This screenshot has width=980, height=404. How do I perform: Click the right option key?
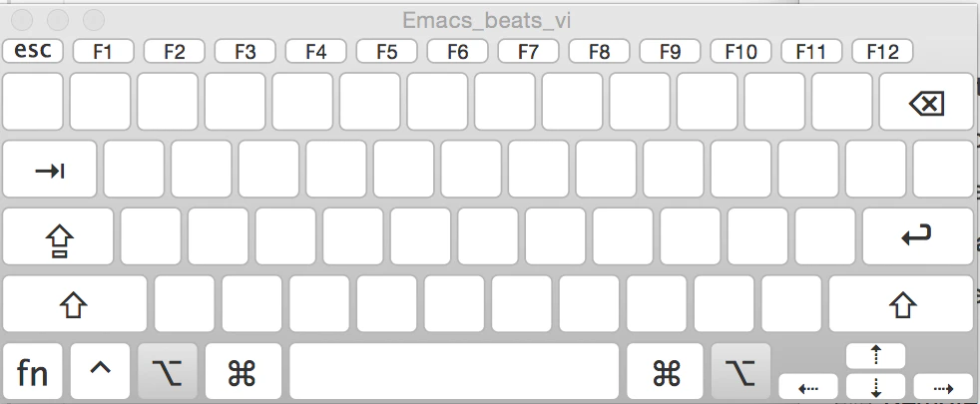point(741,371)
